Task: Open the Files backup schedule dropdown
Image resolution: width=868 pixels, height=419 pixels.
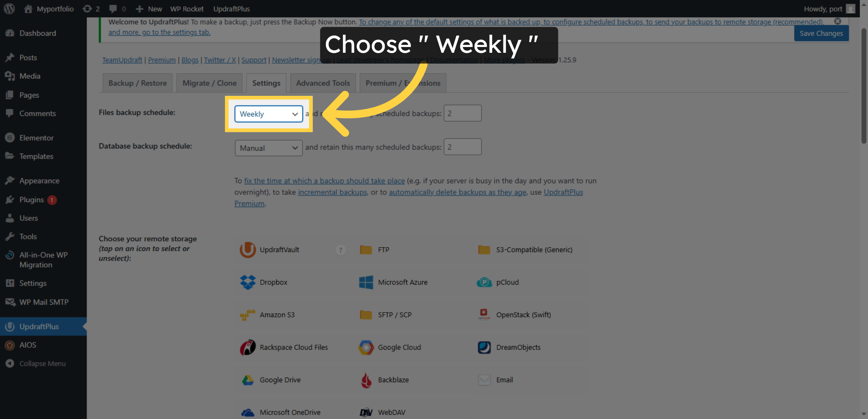Action: 269,114
